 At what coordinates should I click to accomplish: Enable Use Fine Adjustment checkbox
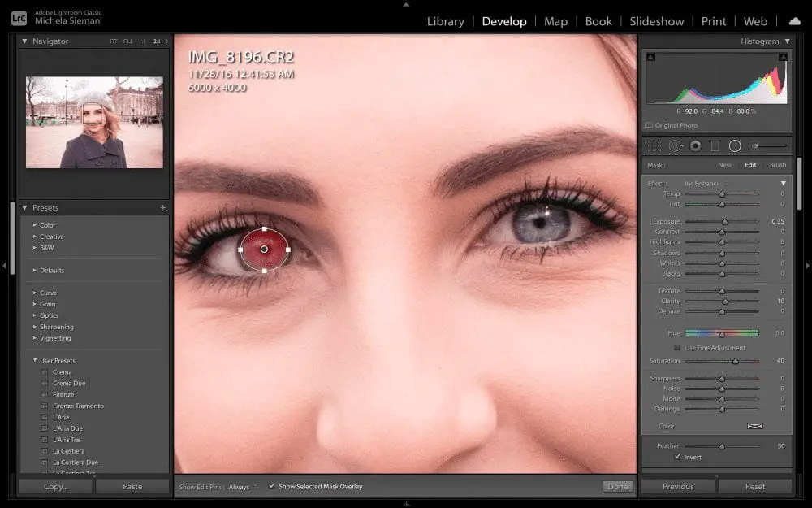(x=677, y=348)
